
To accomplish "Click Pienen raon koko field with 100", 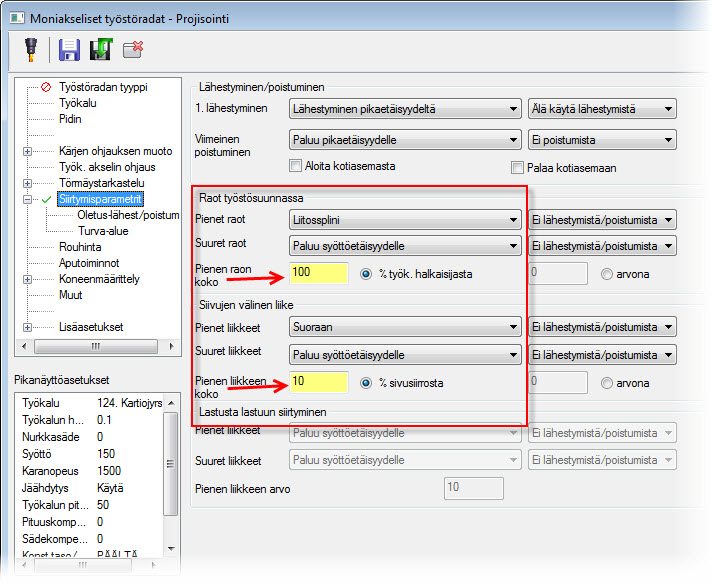I will (319, 273).
